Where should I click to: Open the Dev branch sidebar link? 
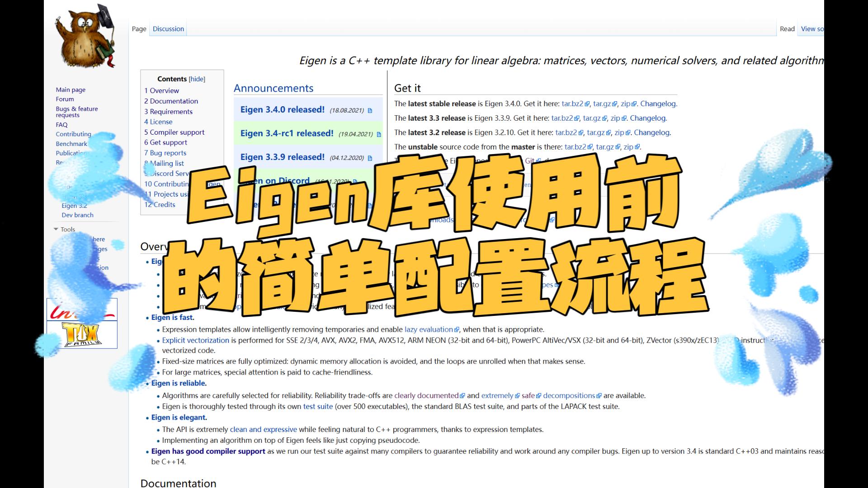(77, 215)
